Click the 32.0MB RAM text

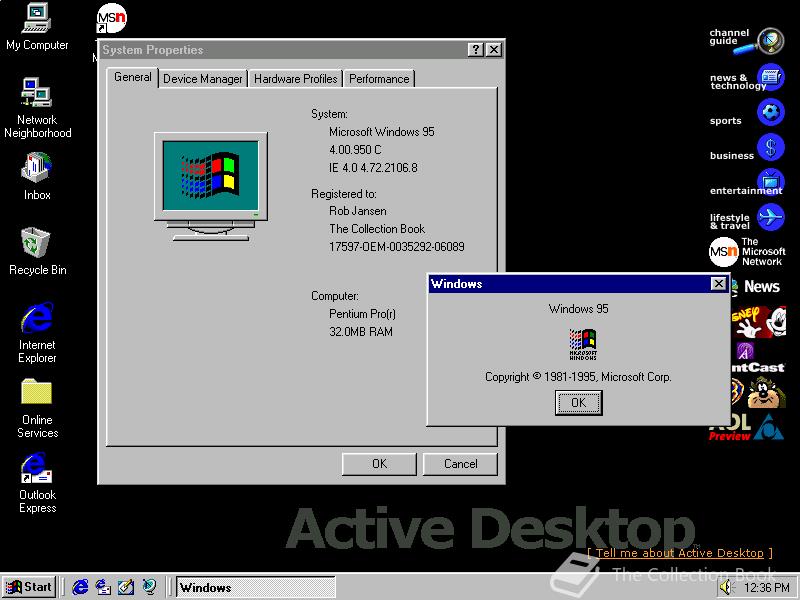click(361, 332)
